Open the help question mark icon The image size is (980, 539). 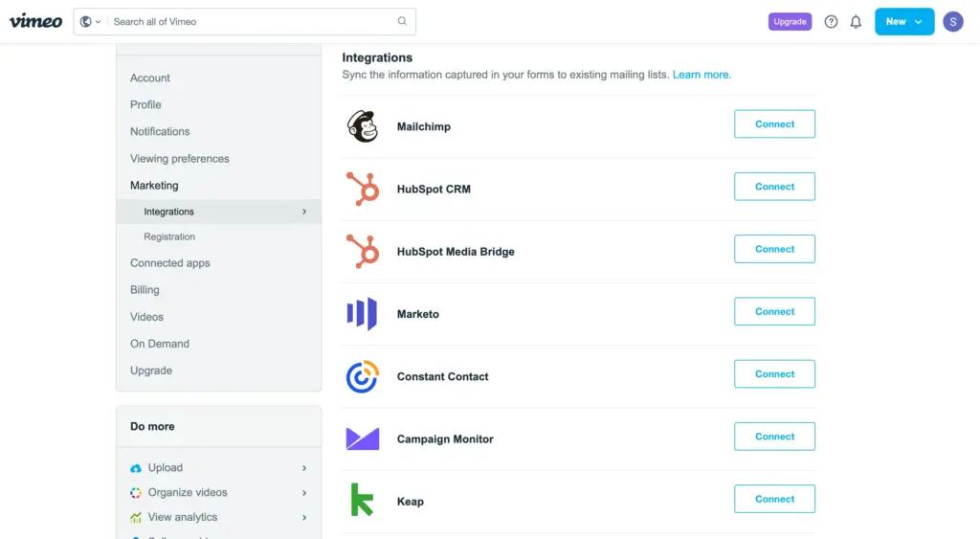[831, 22]
